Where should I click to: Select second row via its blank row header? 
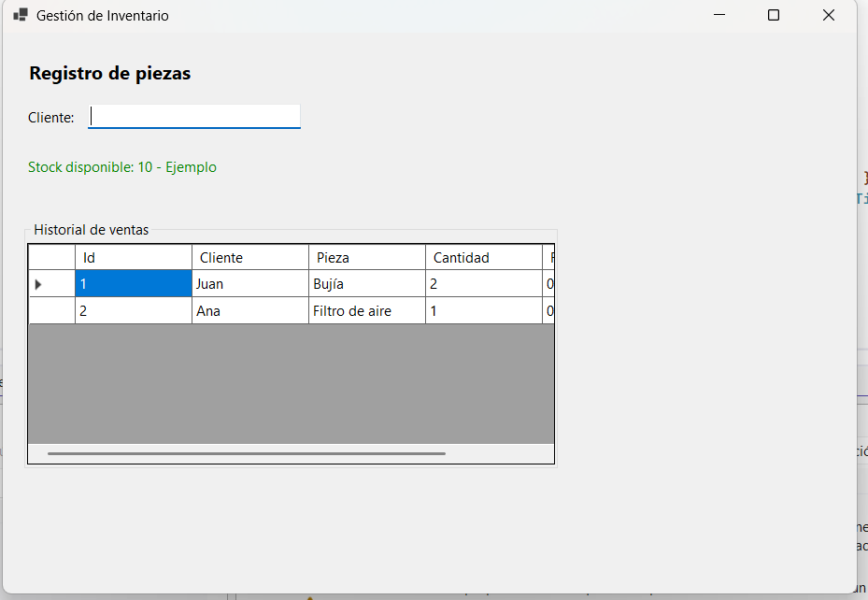pos(51,311)
